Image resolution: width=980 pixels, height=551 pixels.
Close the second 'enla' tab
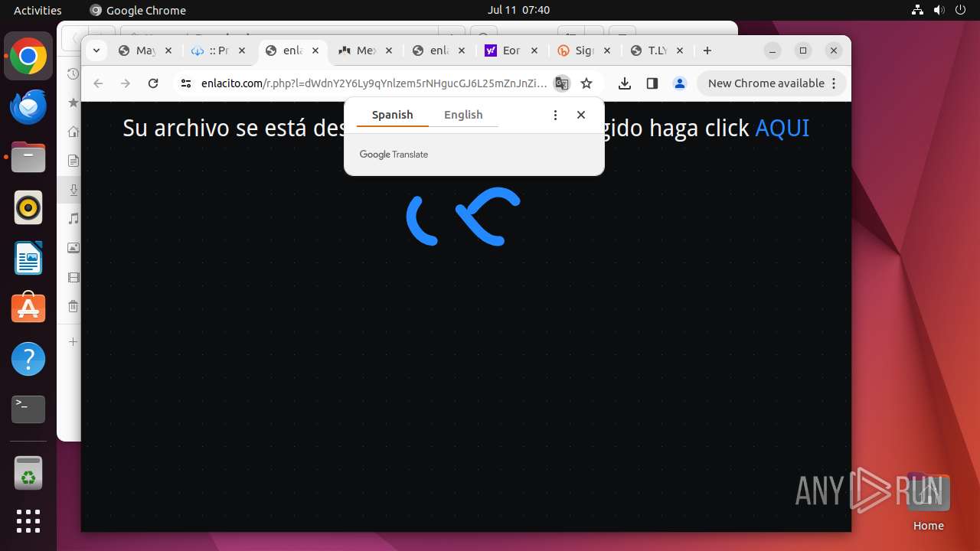point(462,51)
